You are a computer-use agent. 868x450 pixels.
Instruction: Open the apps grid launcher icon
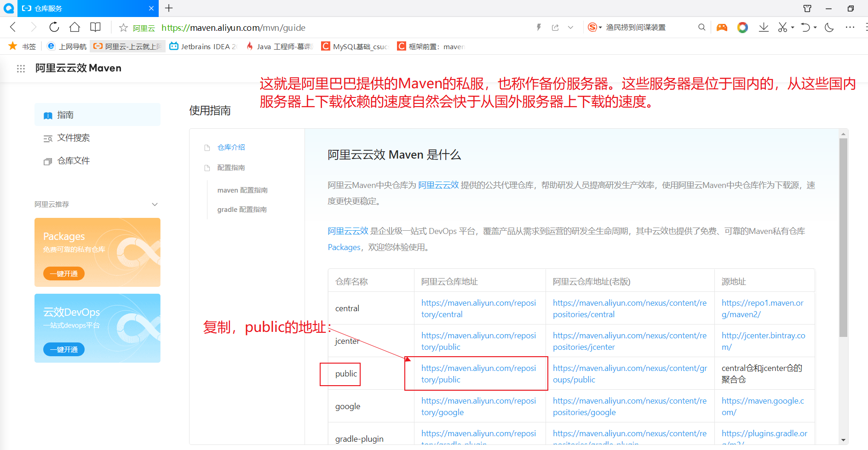tap(21, 68)
